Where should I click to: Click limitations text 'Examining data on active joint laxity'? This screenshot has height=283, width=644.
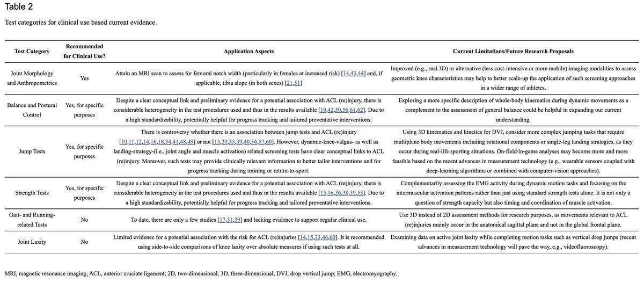[x=514, y=242]
